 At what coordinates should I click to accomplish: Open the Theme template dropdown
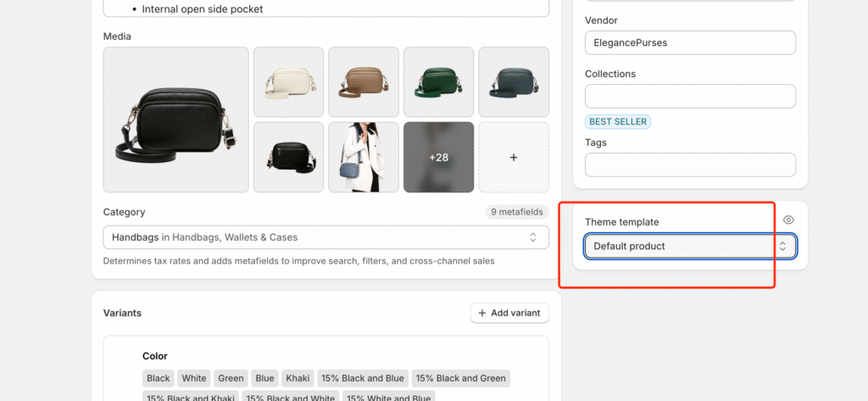point(690,247)
